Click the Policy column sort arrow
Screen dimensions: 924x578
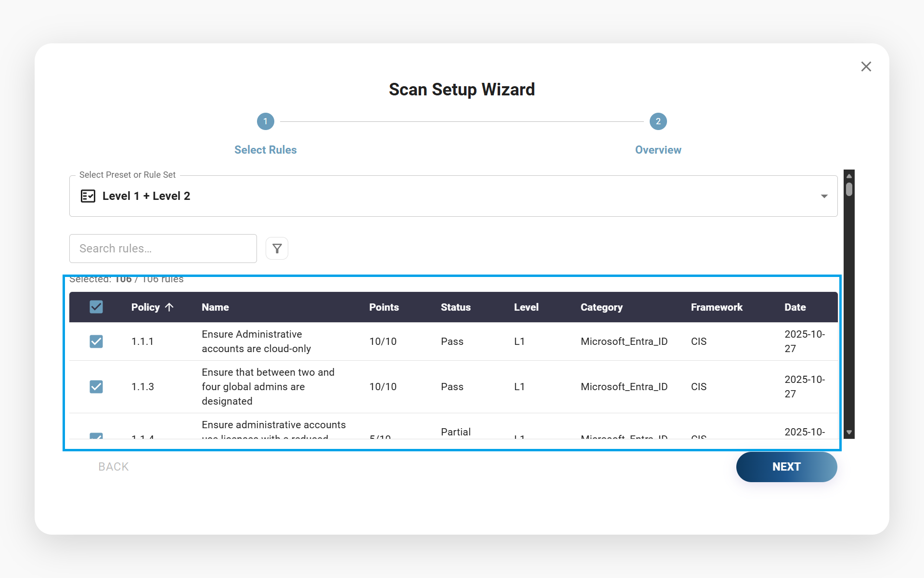pyautogui.click(x=169, y=307)
